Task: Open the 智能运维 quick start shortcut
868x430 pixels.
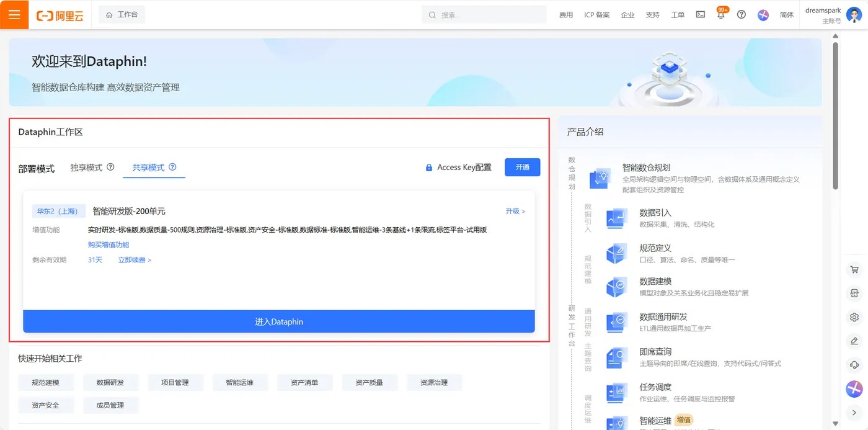Action: pyautogui.click(x=240, y=382)
